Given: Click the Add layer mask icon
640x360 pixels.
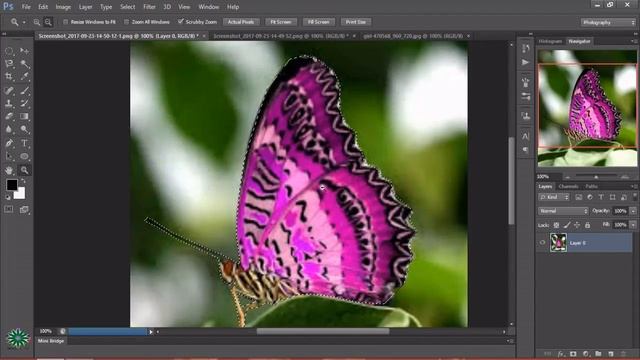Looking at the screenshot, I should (x=573, y=354).
